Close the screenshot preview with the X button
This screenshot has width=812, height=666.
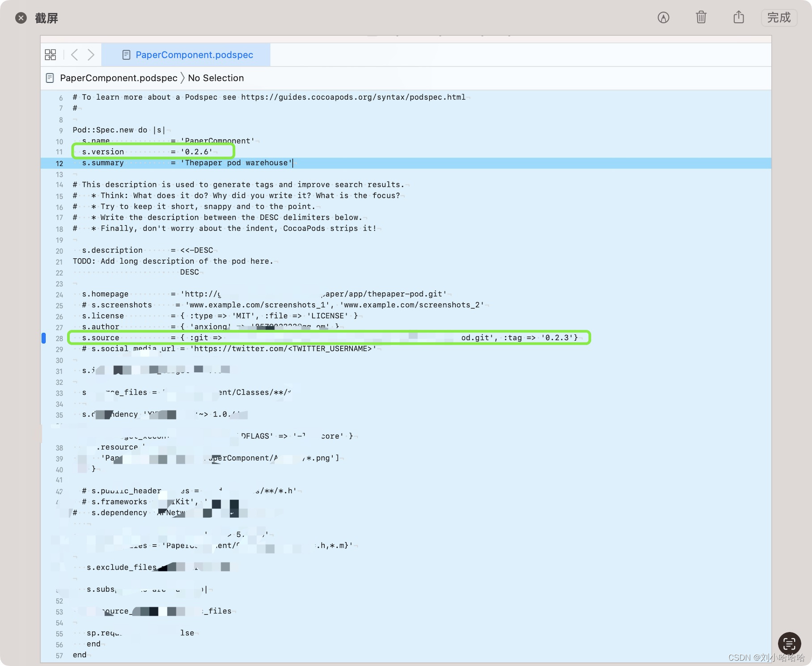[x=21, y=18]
